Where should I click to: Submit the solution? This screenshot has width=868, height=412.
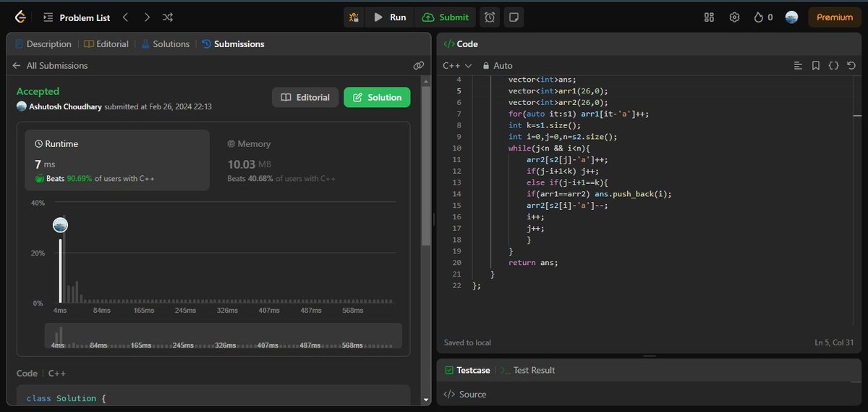click(446, 17)
